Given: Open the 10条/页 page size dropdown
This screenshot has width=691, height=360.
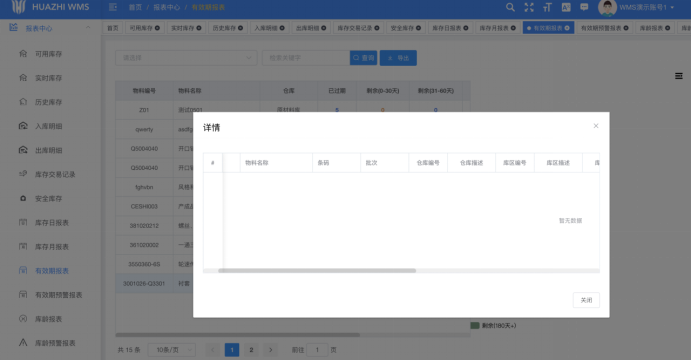Looking at the screenshot, I should [172, 350].
